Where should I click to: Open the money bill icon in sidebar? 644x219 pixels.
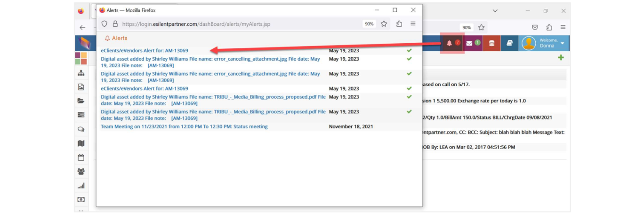[x=81, y=200]
